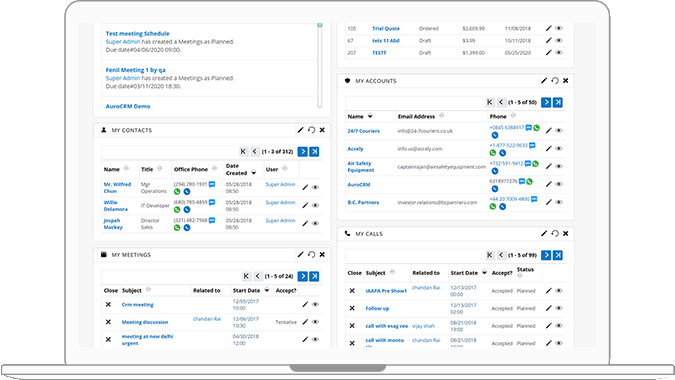The image size is (675, 380).
Task: Close the Follow up call
Action: pyautogui.click(x=352, y=308)
